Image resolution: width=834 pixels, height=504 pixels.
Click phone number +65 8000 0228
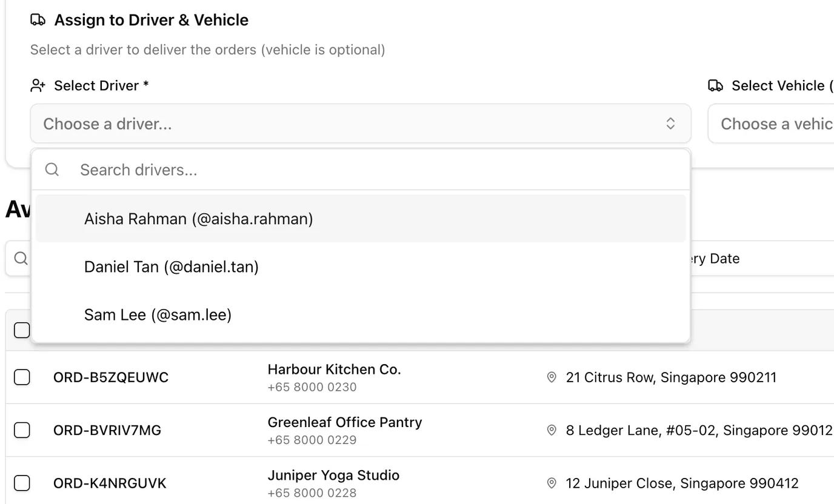coord(312,493)
